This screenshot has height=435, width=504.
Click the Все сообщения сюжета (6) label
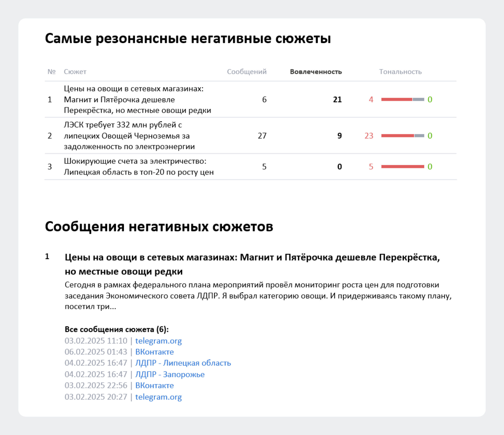point(117,329)
